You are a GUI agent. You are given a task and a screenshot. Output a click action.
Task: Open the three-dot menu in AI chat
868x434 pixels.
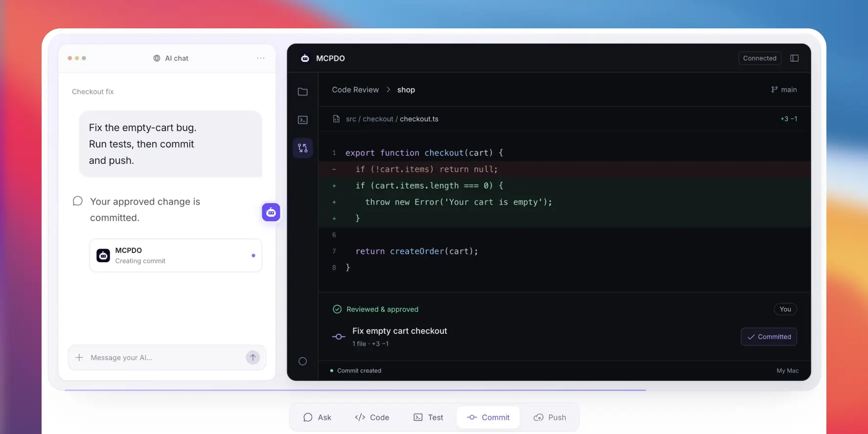coord(261,58)
